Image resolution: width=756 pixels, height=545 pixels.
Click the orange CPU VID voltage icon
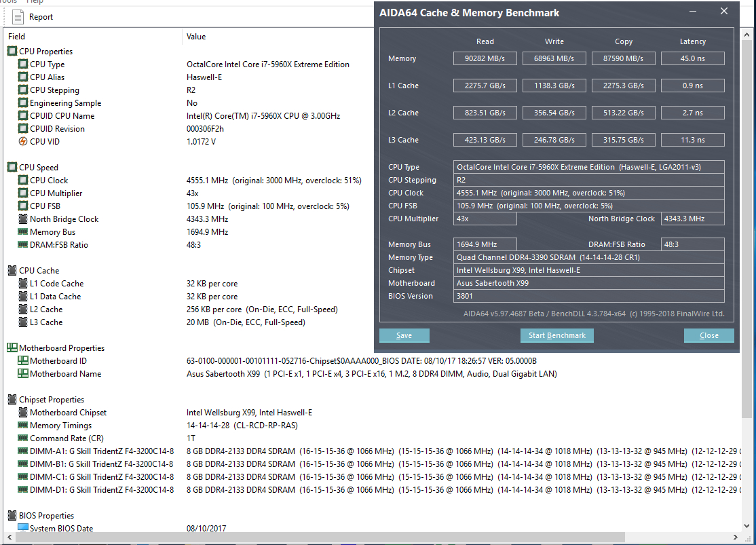22,141
